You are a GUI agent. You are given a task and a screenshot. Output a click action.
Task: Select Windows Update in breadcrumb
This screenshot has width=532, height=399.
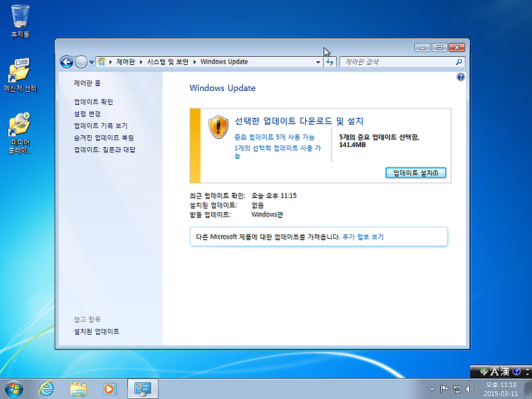pos(224,62)
